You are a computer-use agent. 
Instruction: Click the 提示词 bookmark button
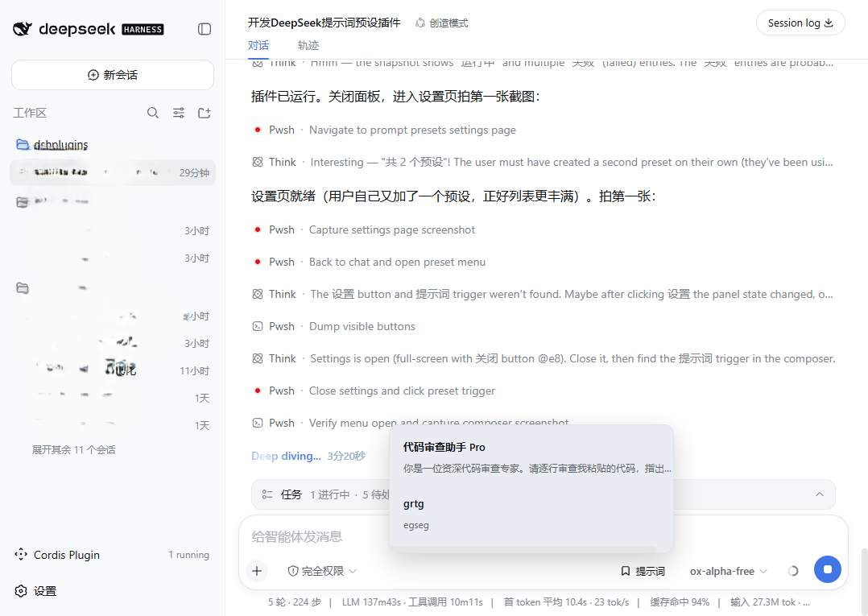coord(643,571)
